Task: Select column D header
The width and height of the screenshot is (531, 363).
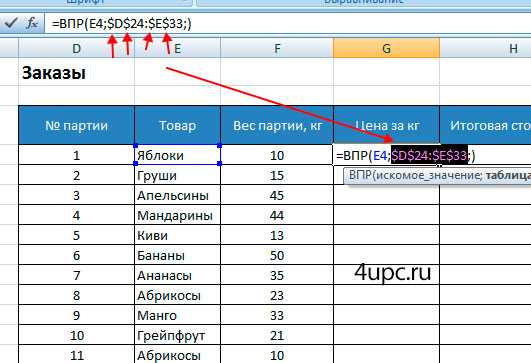Action: point(77,48)
